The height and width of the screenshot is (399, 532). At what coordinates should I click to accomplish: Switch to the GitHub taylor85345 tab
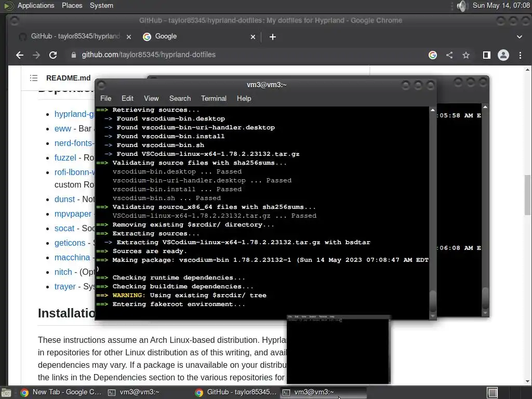(76, 36)
